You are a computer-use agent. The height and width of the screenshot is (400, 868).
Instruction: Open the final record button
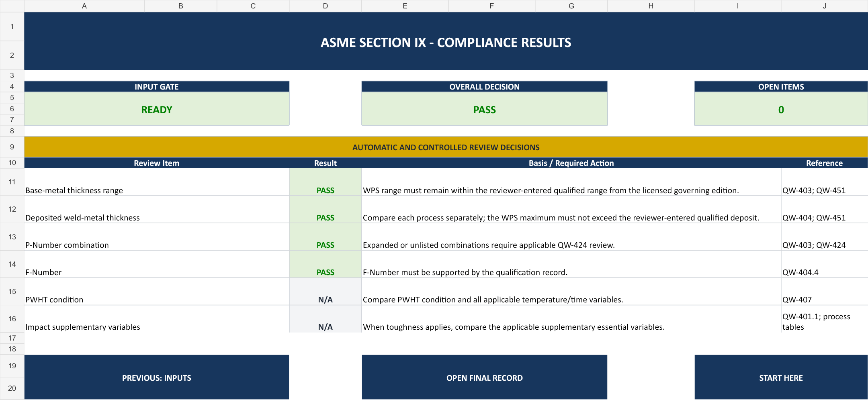[485, 377]
